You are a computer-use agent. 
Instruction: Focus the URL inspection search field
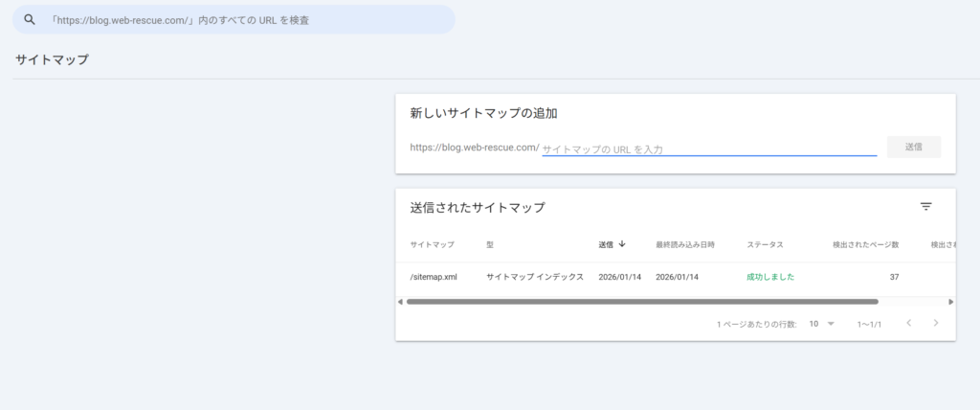(x=239, y=19)
